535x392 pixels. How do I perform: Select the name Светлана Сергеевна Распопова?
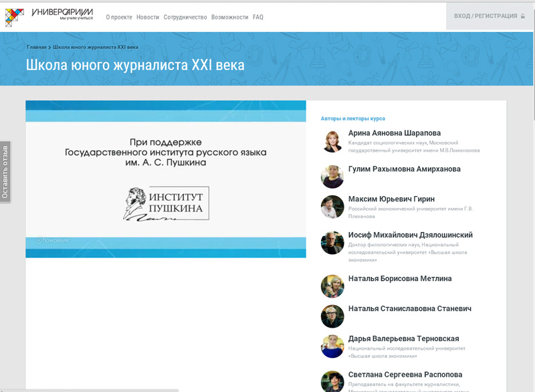click(405, 375)
